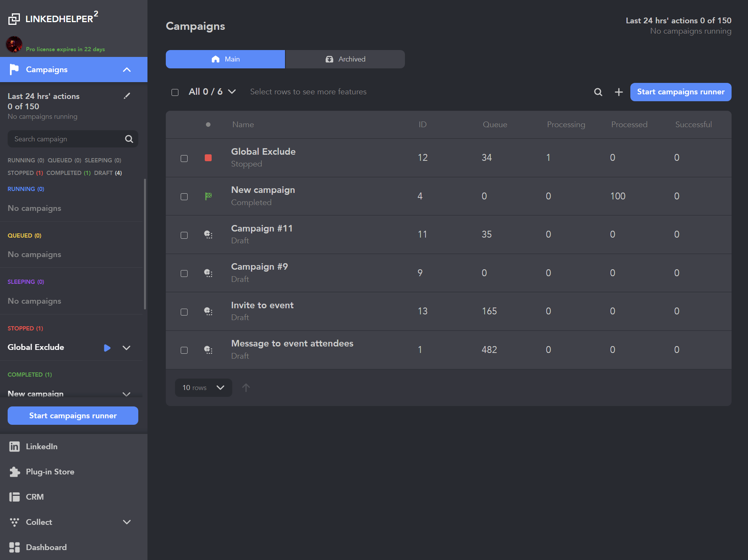Click the plus icon to add a campaign
This screenshot has width=748, height=560.
(618, 92)
